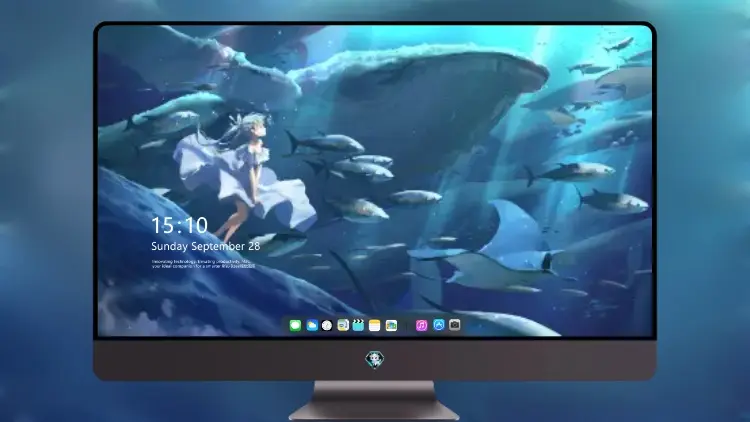Click the Sunday September 28 date text
750x422 pixels.
[206, 246]
